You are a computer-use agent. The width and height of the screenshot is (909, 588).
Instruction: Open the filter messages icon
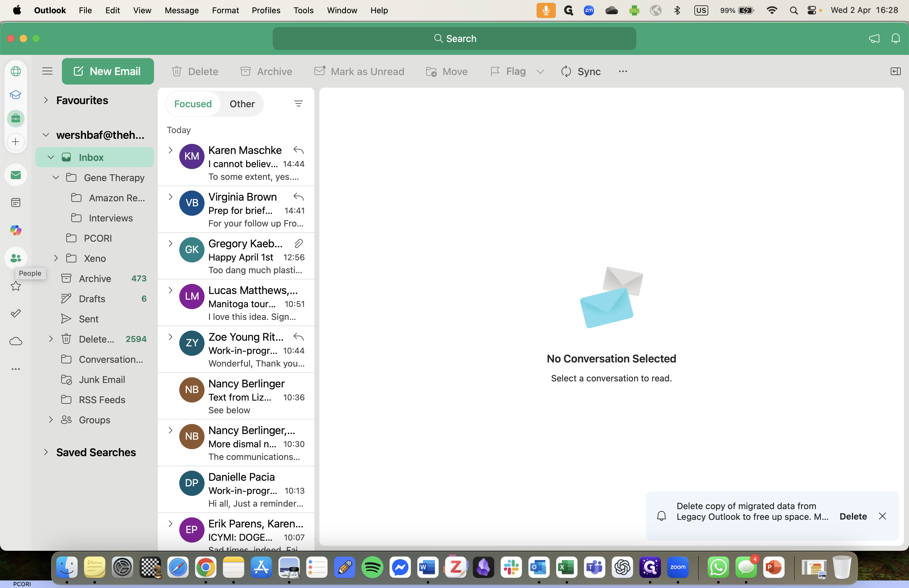click(x=299, y=104)
